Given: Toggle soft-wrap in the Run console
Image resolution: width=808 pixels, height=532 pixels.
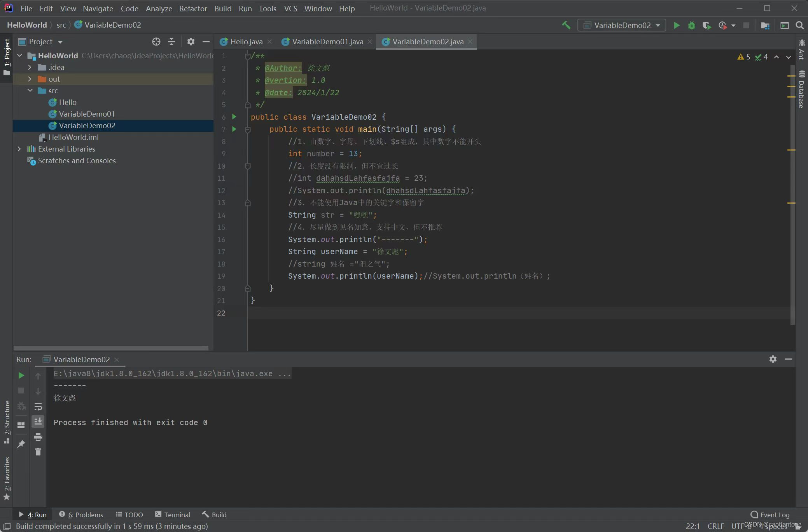Looking at the screenshot, I should (x=38, y=406).
